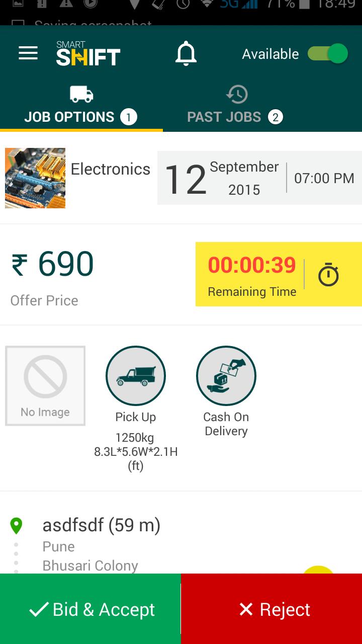Tap the 12 September 2015 date box
Viewport: 362px width, 644px height.
point(221,178)
